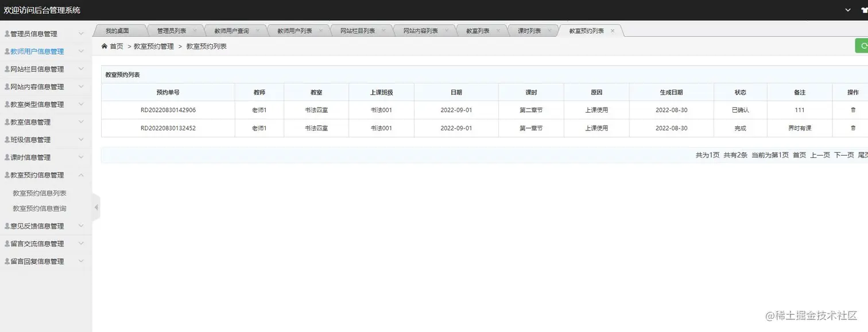Click the person icon beside 留言交流信息管理

tap(7, 244)
